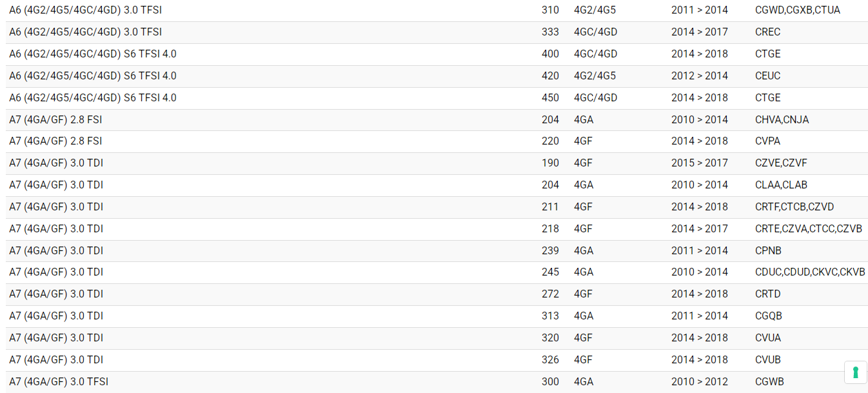Image resolution: width=868 pixels, height=393 pixels.
Task: Click the CVUB engine code cell
Action: [x=767, y=360]
